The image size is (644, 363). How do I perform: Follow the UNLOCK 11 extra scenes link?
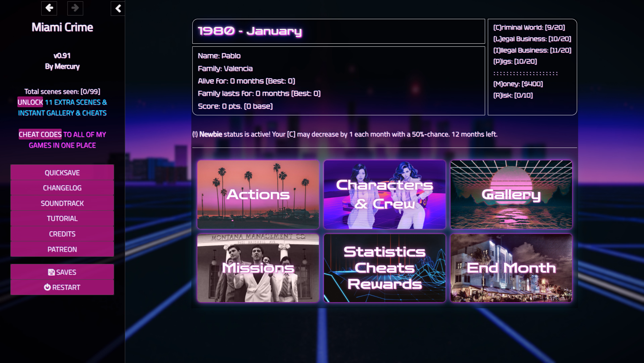tap(62, 108)
